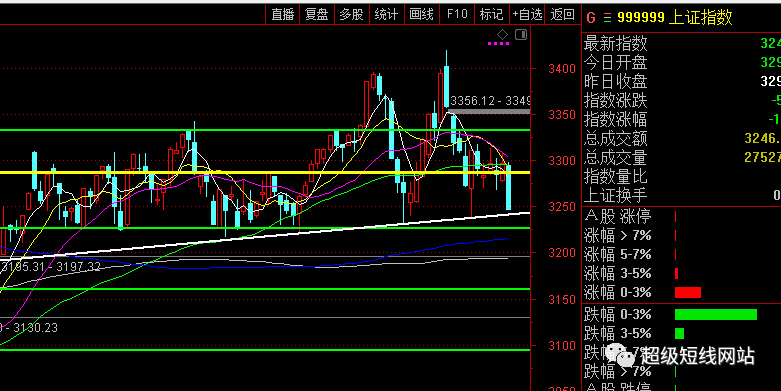Select the 复盘 replay button
Screen dimensions: 781x391
pos(317,14)
